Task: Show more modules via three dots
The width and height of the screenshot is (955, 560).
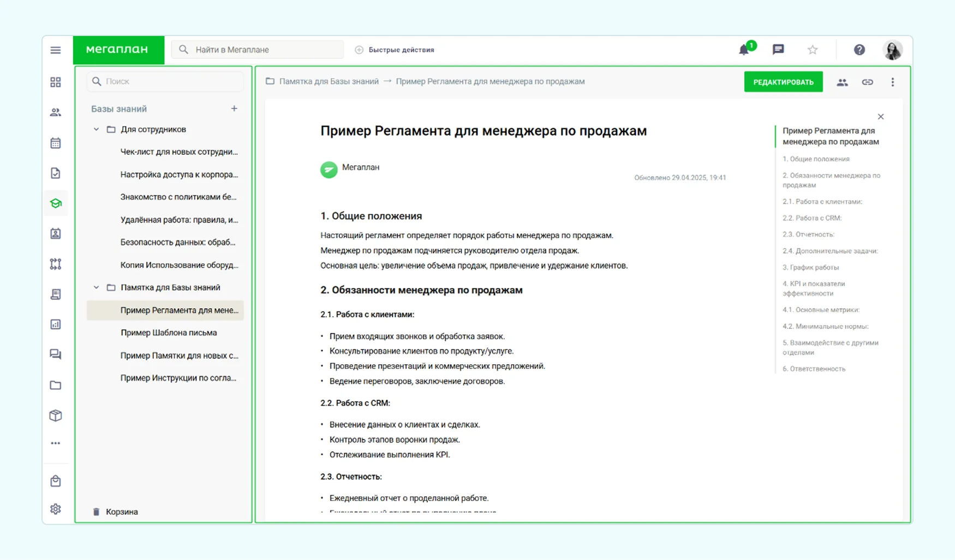Action: point(56,443)
